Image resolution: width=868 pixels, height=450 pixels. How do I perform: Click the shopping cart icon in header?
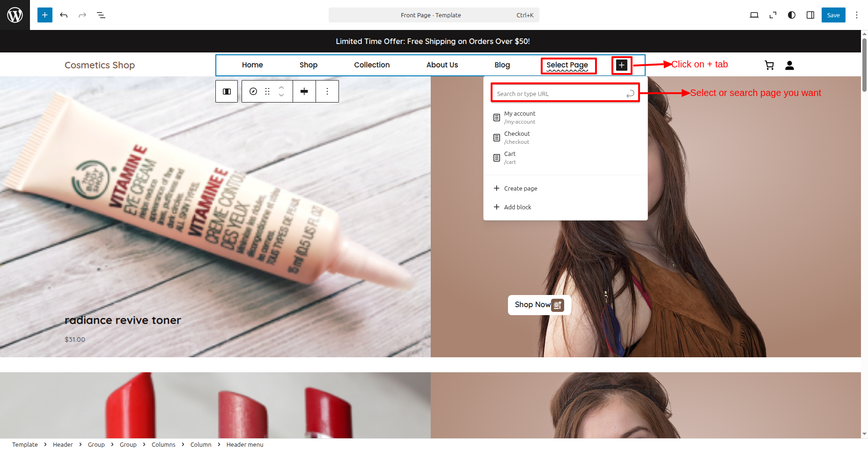[769, 65]
